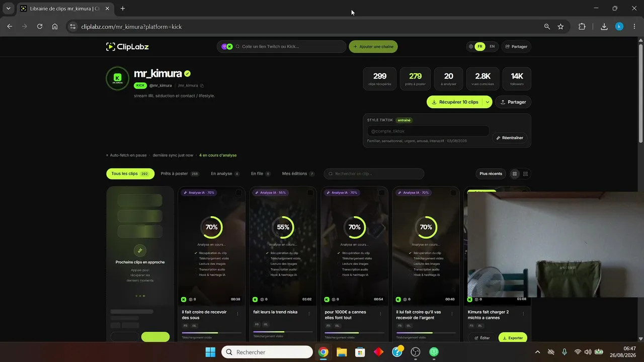Image resolution: width=644 pixels, height=362 pixels.
Task: Click Éditer on the Kimura fait charger clip
Action: (482, 338)
